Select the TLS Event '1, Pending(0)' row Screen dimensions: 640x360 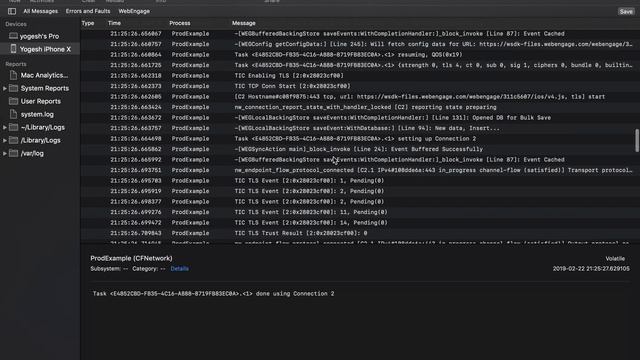(x=357, y=180)
